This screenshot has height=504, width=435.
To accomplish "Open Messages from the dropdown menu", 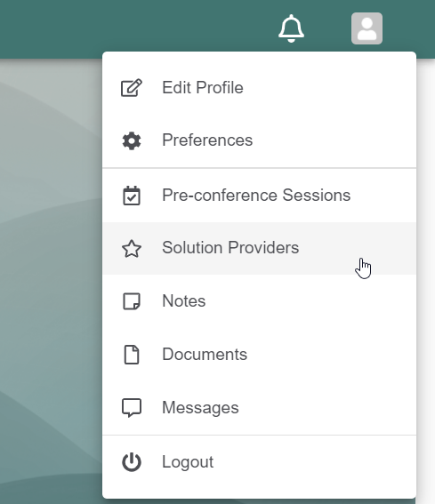I will tap(260, 408).
